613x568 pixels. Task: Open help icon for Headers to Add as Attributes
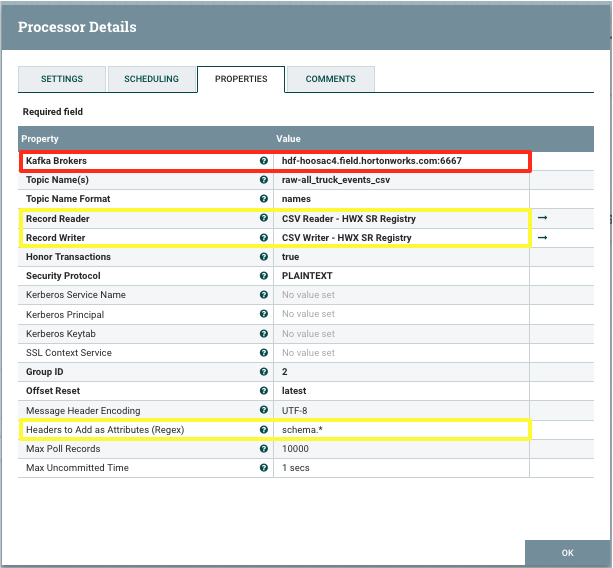[x=264, y=430]
